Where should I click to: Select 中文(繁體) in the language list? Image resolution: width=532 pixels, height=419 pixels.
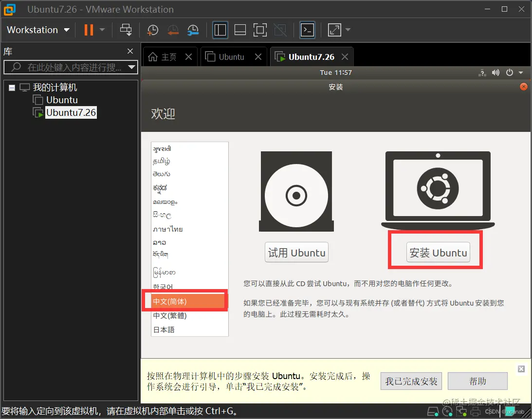[170, 315]
